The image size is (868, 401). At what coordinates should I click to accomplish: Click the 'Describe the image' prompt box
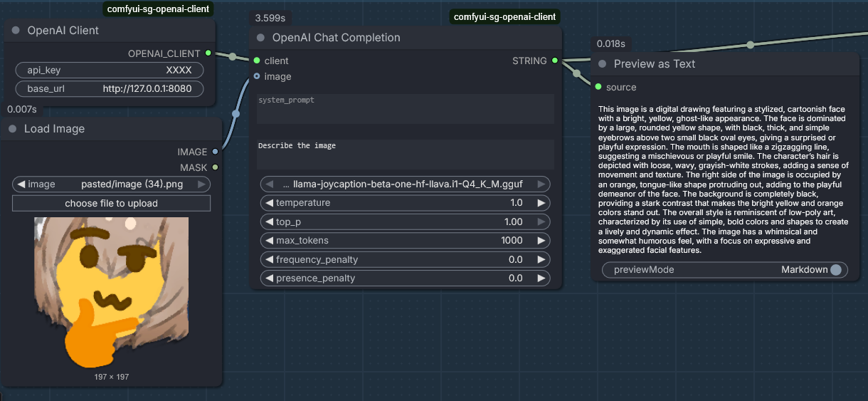406,155
